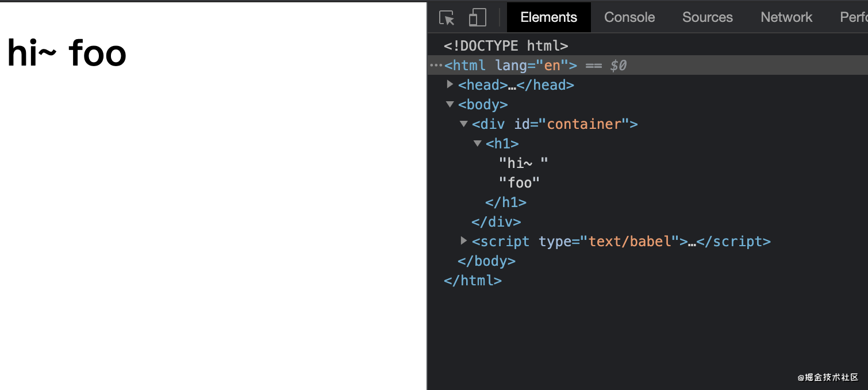Select the closing /body tag
The width and height of the screenshot is (868, 390).
point(486,261)
